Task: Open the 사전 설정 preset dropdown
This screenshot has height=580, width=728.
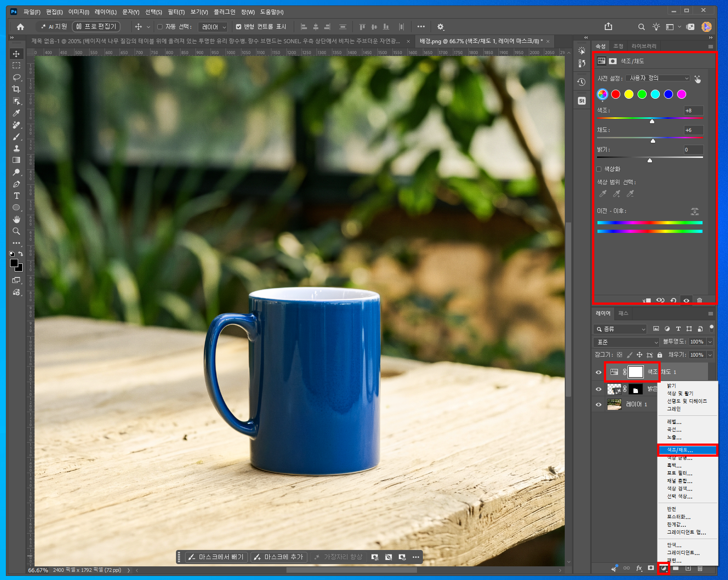Action: click(x=658, y=78)
